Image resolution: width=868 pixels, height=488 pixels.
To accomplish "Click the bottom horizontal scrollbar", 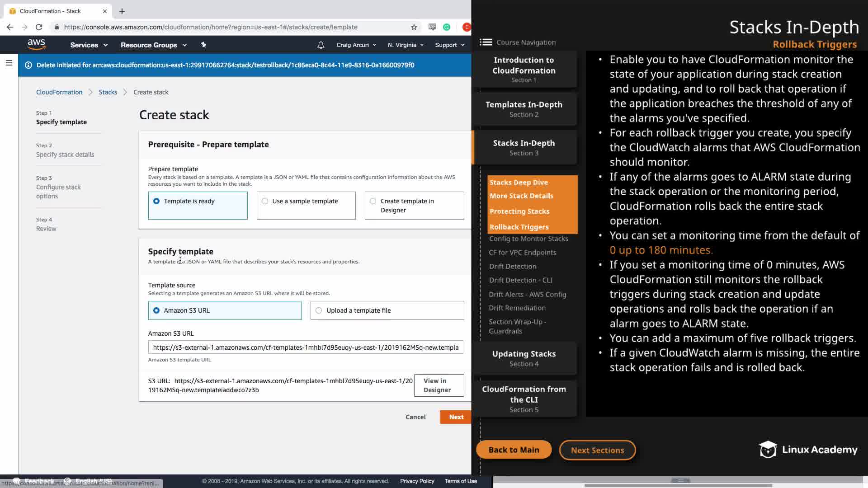I will click(x=678, y=485).
